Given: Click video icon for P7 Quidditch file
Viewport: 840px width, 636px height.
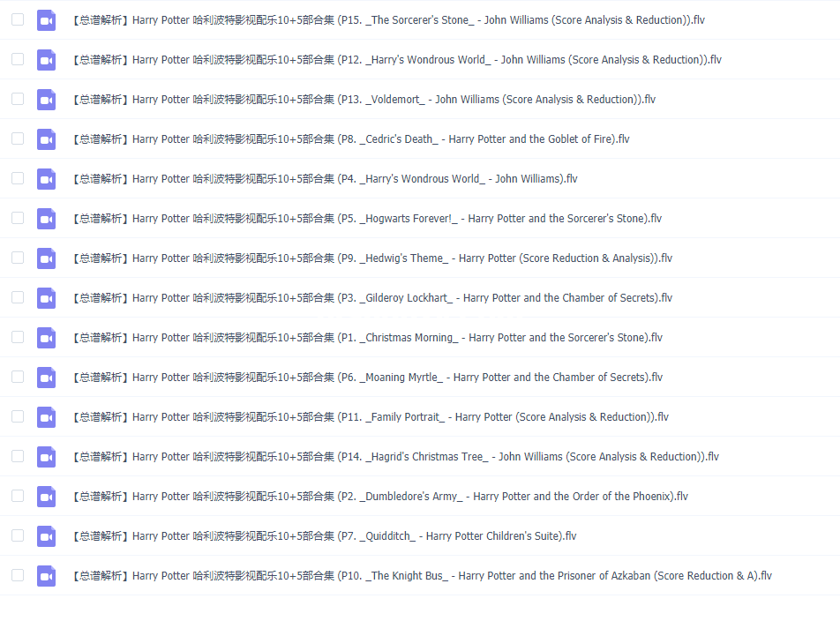Looking at the screenshot, I should click(x=46, y=536).
